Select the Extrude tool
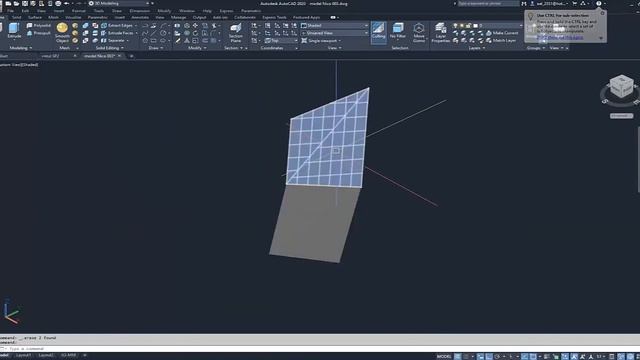This screenshot has width=640, height=360. pos(14,31)
